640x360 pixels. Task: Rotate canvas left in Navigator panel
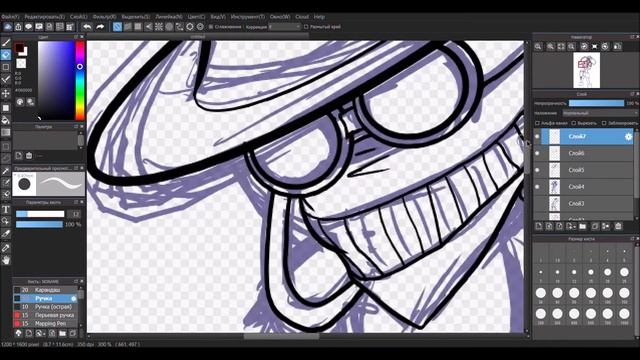[x=584, y=47]
